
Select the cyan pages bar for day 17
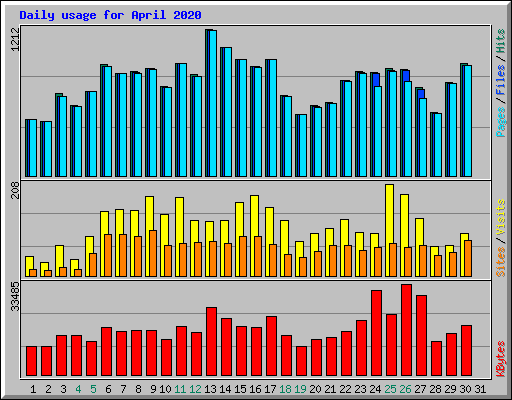[x=273, y=118]
